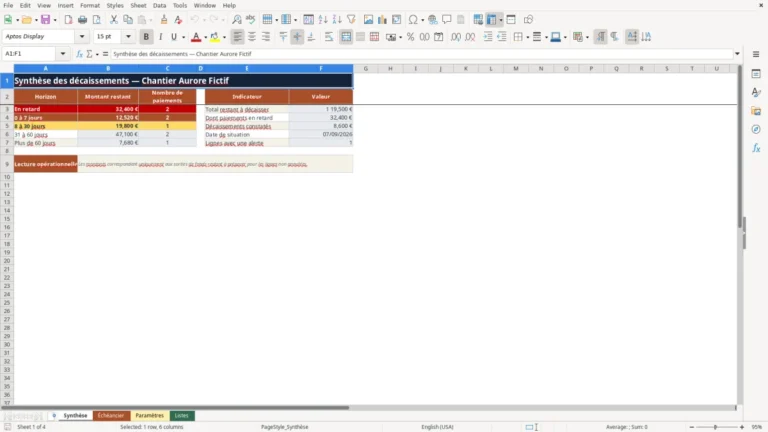This screenshot has height=432, width=768.
Task: Sort ascending with the A-Z icon
Action: click(323, 20)
